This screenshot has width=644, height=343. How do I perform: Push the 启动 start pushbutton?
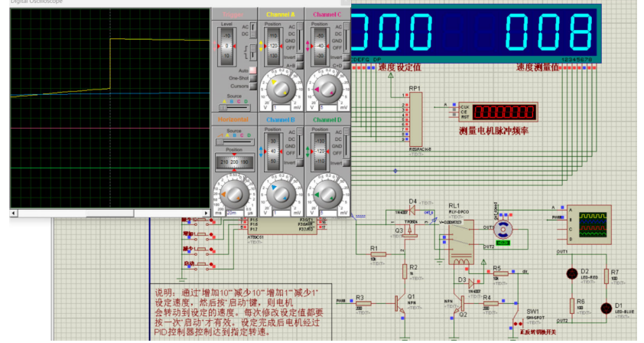click(202, 264)
